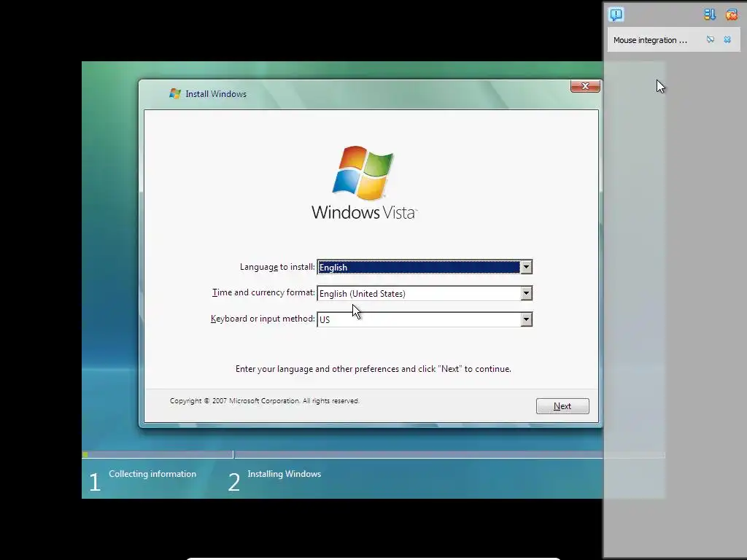Open the Language to install dropdown arrow
This screenshot has height=560, width=747.
pos(526,267)
